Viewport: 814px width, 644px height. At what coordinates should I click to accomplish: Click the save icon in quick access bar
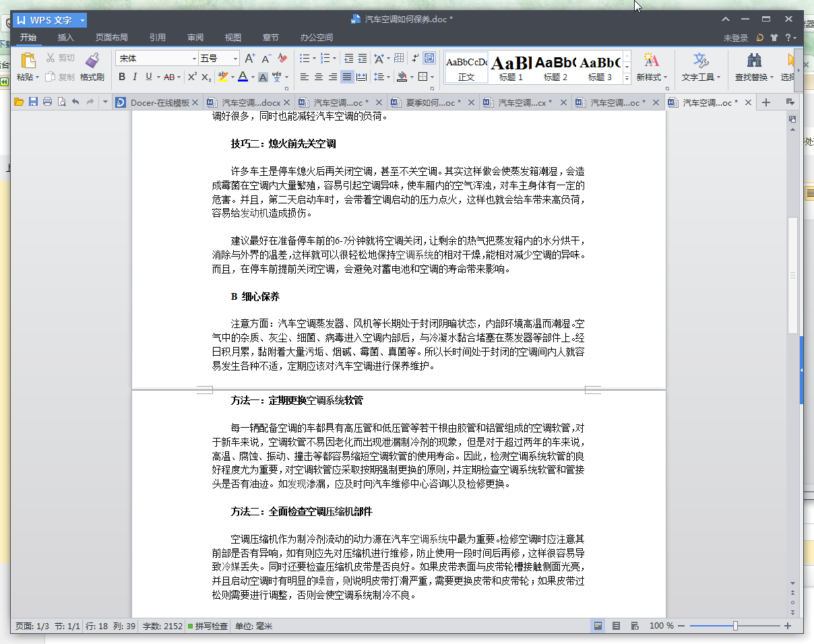click(33, 102)
